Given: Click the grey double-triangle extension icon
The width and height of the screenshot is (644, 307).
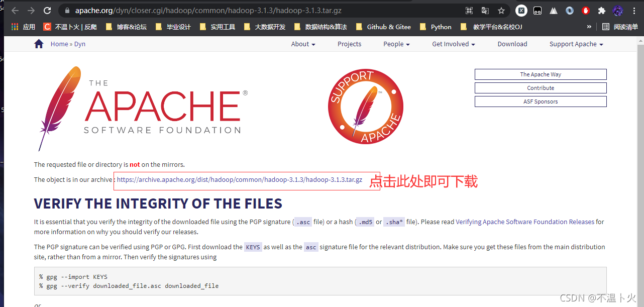Looking at the screenshot, I should [x=554, y=11].
